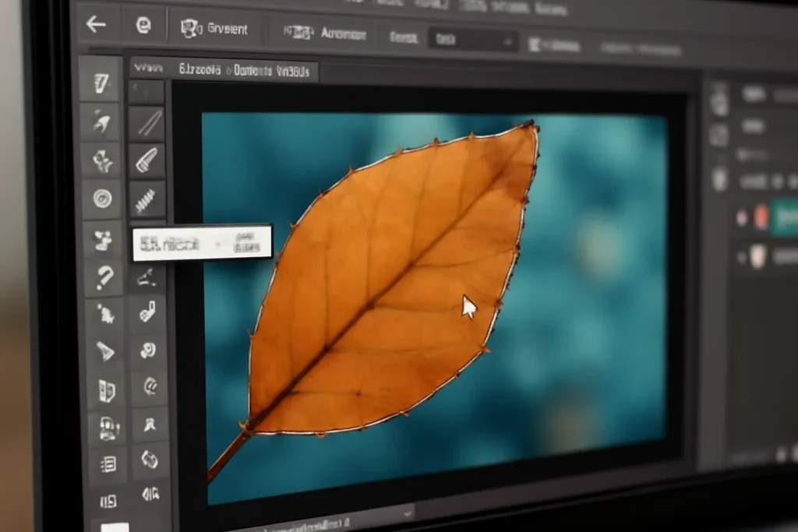
Task: Select the comb-shaped brush tool
Action: click(x=147, y=160)
